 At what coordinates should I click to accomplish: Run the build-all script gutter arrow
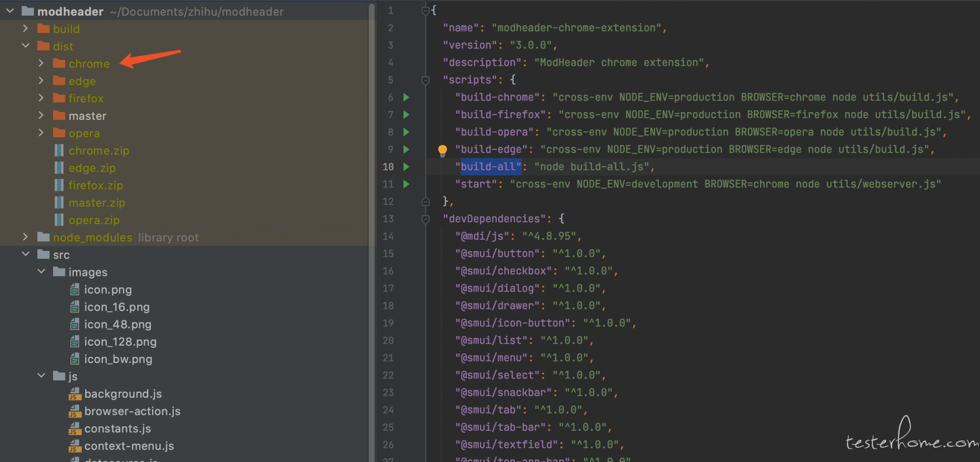point(406,167)
